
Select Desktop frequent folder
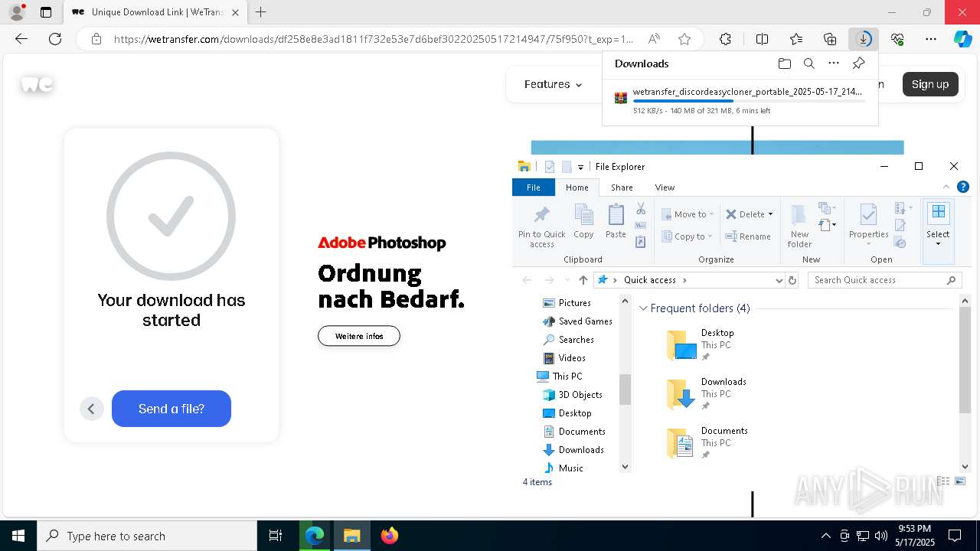pyautogui.click(x=701, y=345)
